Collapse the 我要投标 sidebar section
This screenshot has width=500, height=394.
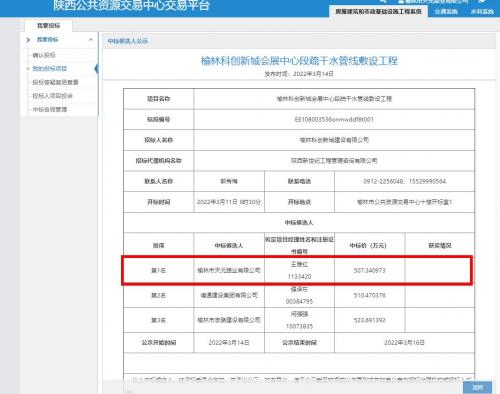91,40
